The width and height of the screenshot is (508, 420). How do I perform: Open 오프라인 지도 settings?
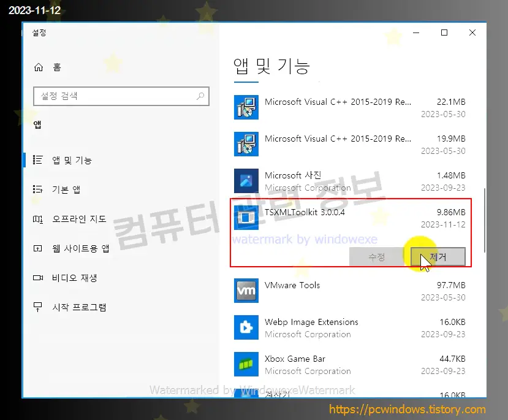80,219
